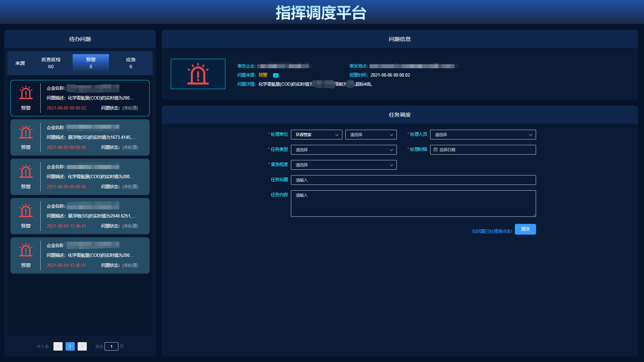Switch to 预警 5 tab
The width and height of the screenshot is (644, 362).
coord(91,63)
